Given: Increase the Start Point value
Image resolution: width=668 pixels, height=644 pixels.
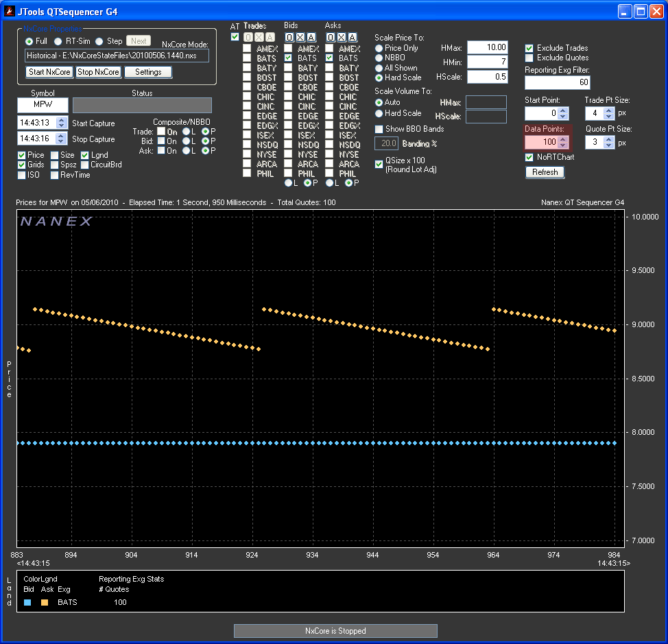Looking at the screenshot, I should click(563, 110).
